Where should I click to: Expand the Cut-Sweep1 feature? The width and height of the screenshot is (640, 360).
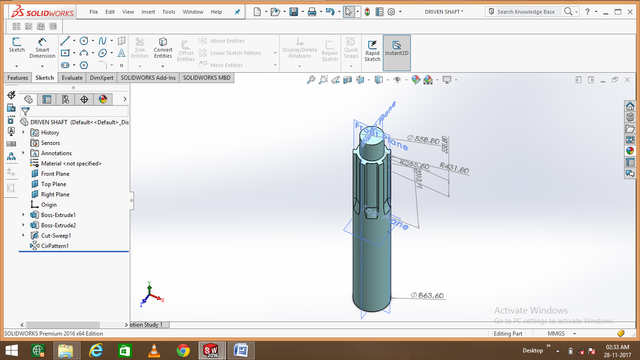[23, 236]
